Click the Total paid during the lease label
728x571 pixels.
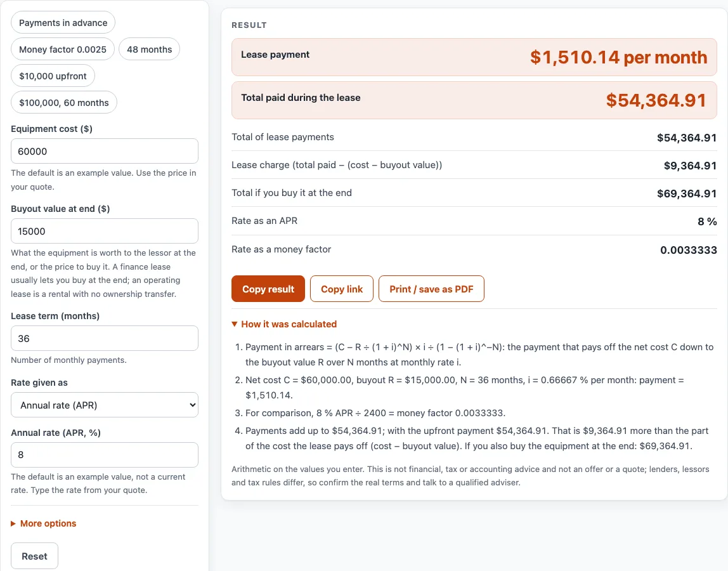pos(301,98)
